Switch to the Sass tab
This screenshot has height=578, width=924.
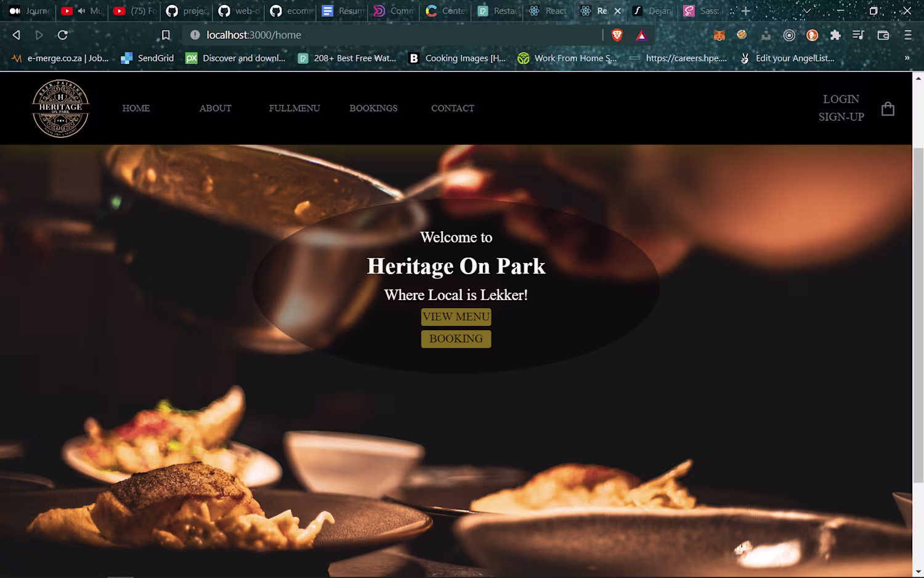(705, 10)
